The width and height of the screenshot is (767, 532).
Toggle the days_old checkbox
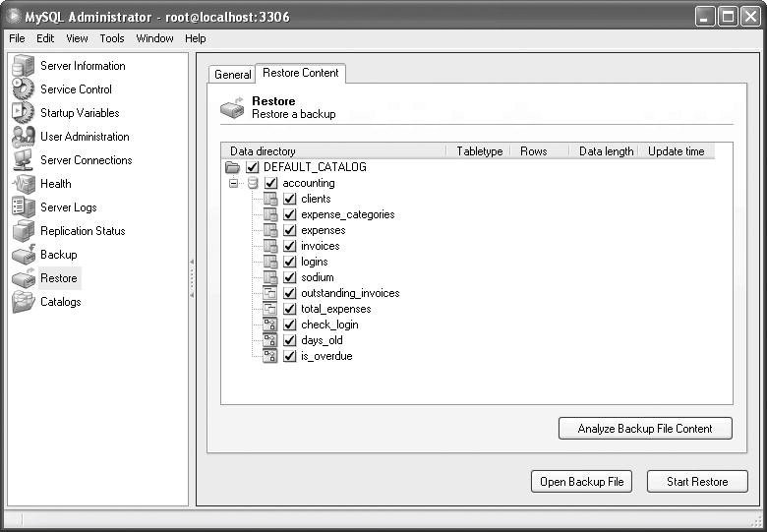tap(289, 340)
